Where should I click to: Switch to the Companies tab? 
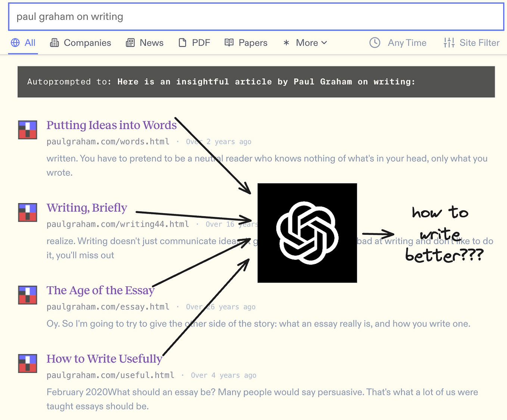coord(87,43)
